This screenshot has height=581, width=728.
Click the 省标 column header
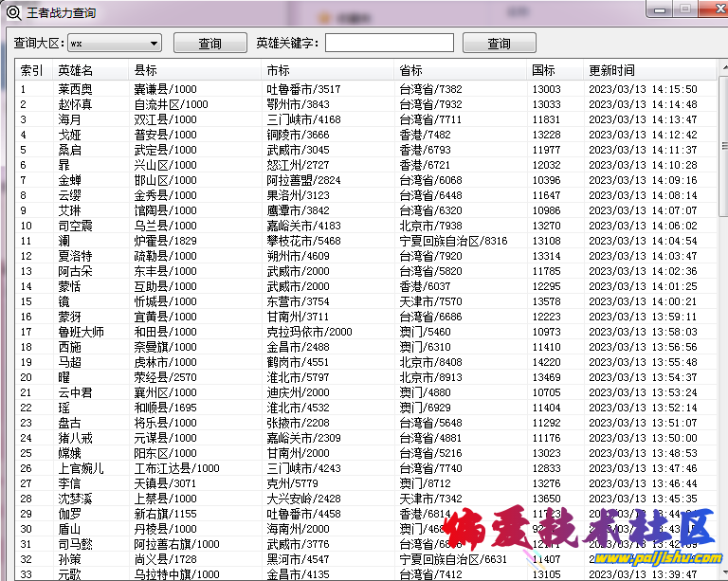pos(410,70)
